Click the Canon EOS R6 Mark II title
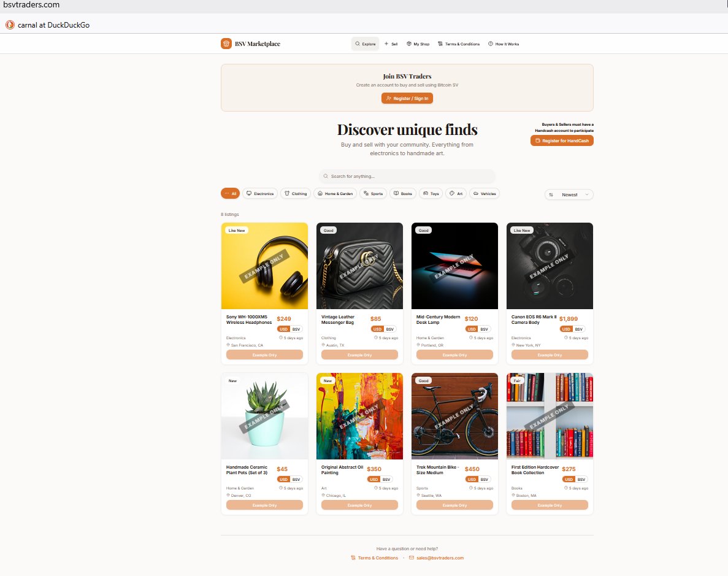The width and height of the screenshot is (728, 576). pyautogui.click(x=534, y=320)
